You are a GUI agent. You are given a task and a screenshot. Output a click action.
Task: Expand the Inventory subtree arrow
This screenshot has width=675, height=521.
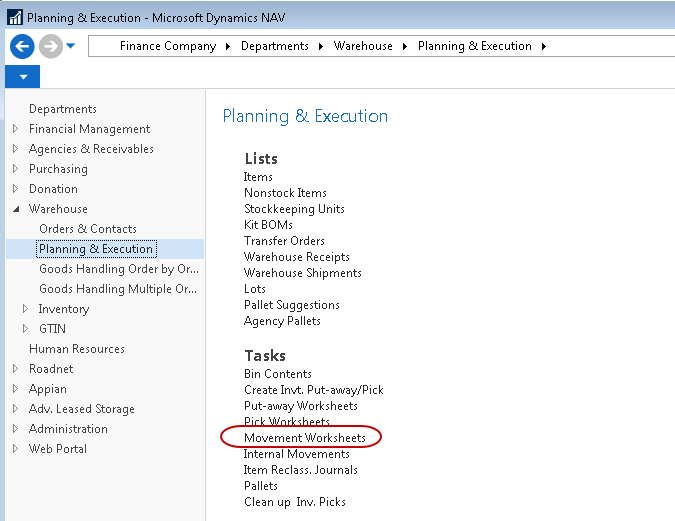click(x=25, y=309)
